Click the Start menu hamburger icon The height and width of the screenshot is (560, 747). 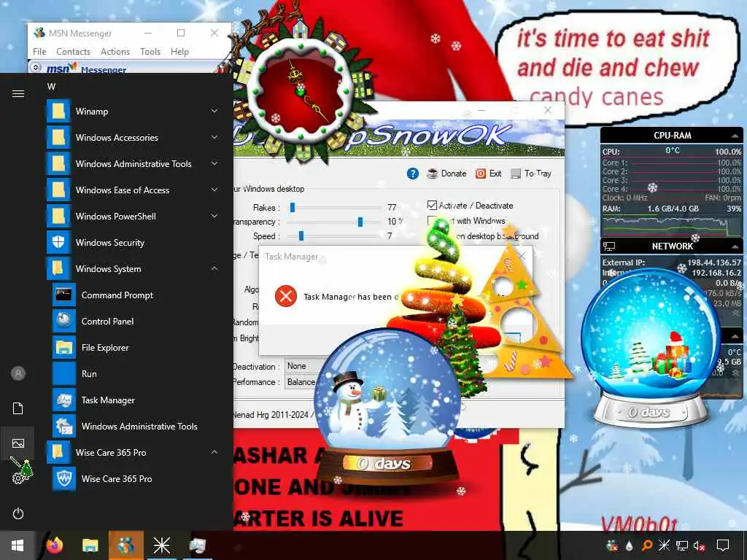(x=18, y=94)
